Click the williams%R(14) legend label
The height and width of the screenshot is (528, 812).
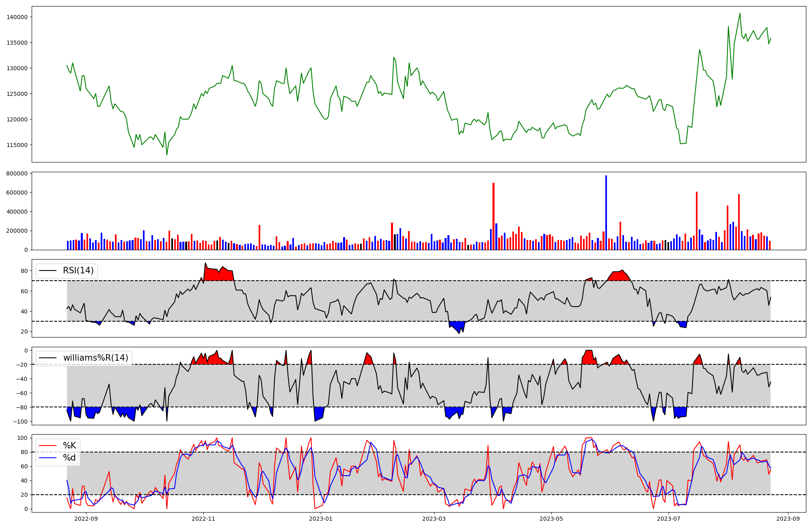click(x=95, y=358)
